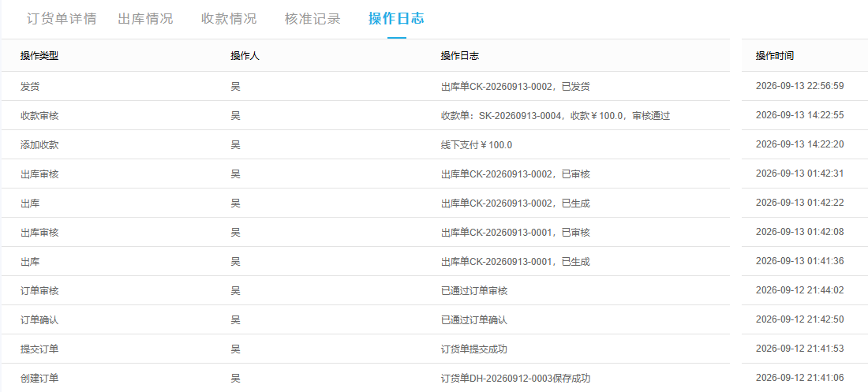Click operator 吴 in the 创建订单 row
Viewport: 868px width, 392px height.
point(236,379)
